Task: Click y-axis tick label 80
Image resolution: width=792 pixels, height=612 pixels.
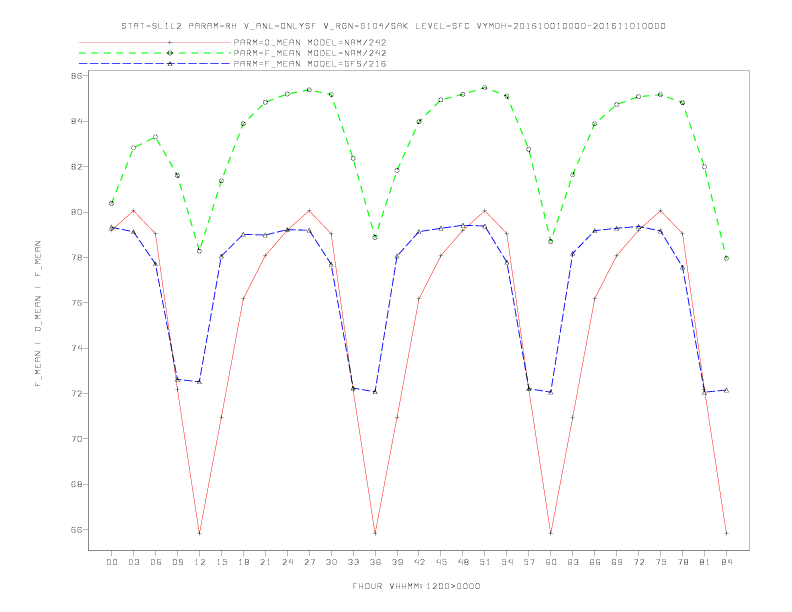Action: tap(77, 212)
